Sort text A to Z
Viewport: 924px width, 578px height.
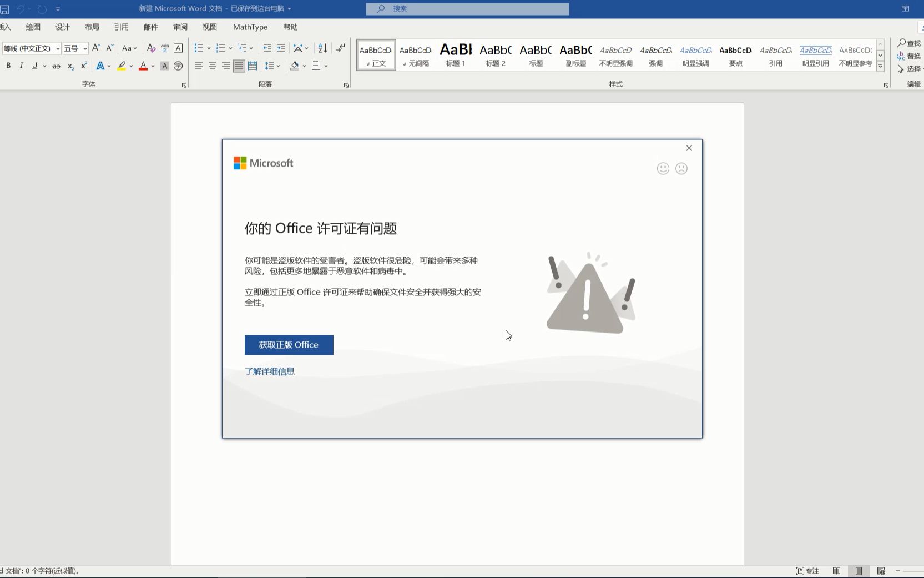pyautogui.click(x=323, y=48)
